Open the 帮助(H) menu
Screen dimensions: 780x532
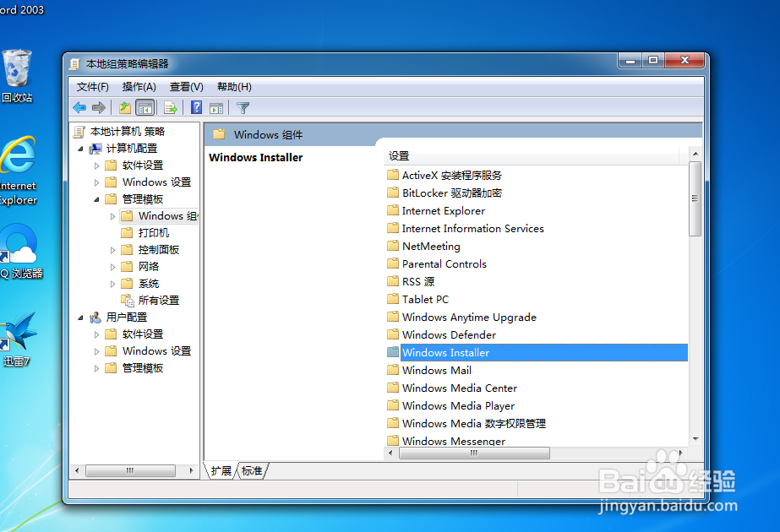234,87
